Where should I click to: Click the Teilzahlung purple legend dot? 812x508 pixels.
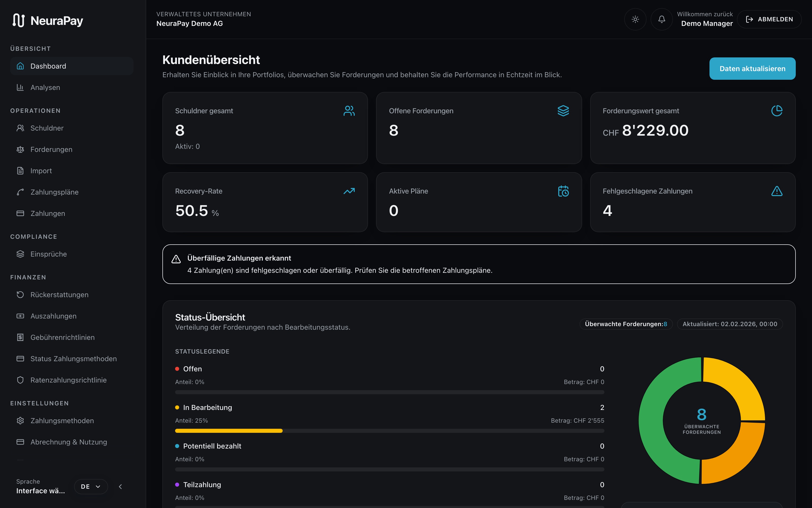(177, 485)
